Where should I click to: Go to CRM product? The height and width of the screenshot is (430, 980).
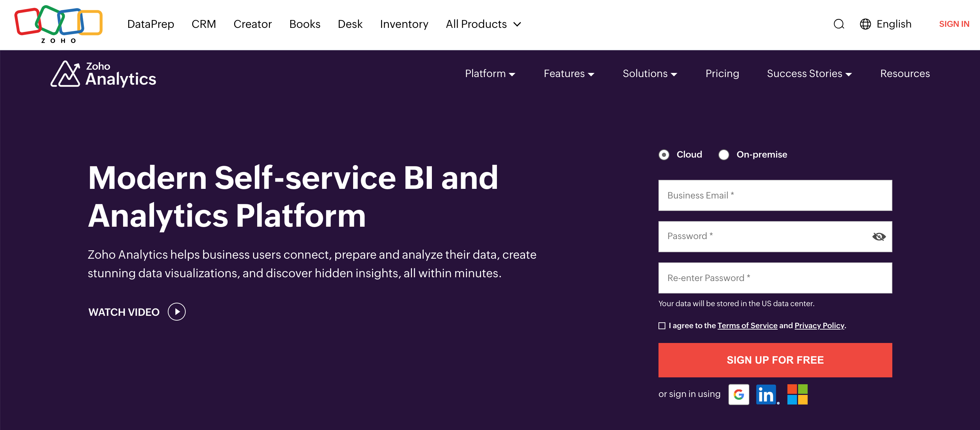204,24
